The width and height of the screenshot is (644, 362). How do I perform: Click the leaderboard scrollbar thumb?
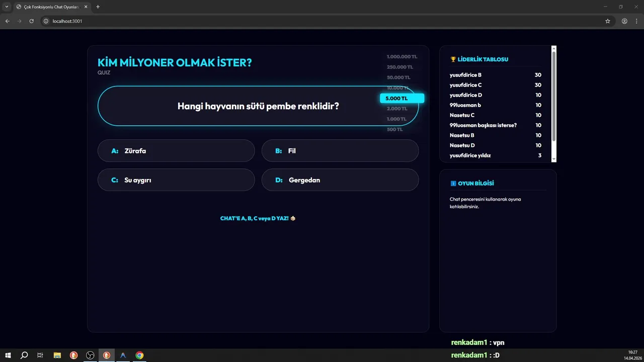[554, 96]
